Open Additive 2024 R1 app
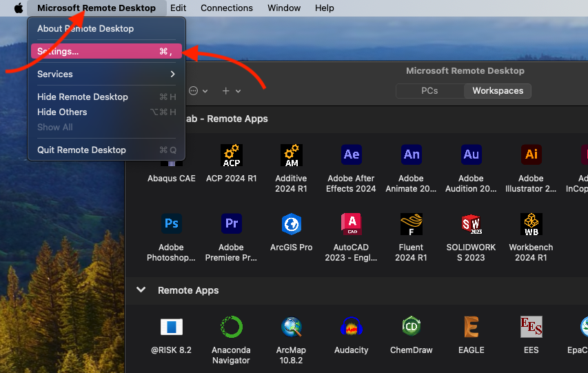The image size is (588, 373). (292, 155)
